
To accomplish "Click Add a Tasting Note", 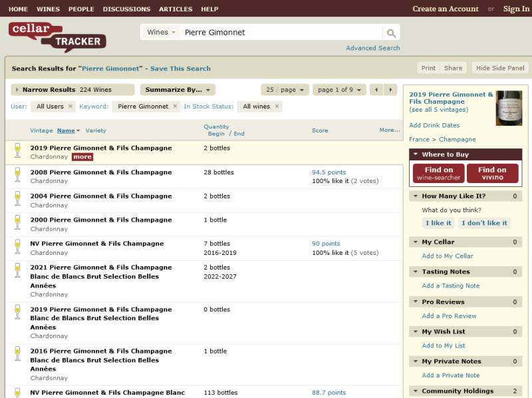I will [451, 286].
